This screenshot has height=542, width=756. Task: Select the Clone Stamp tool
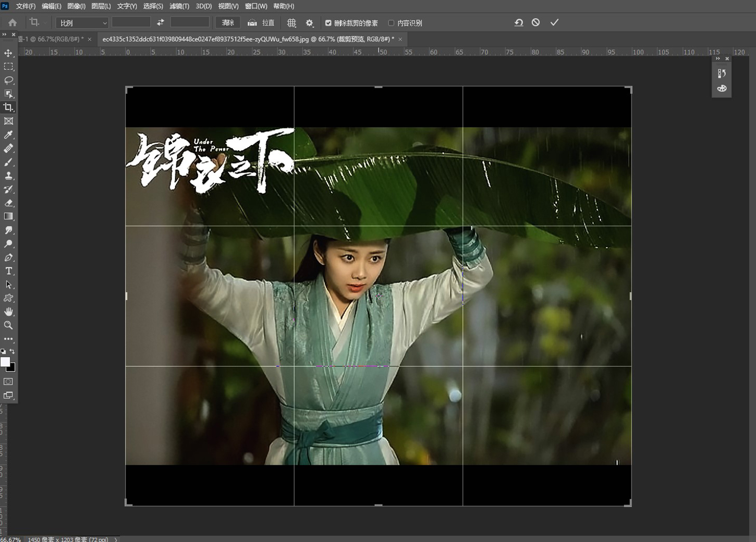tap(8, 176)
